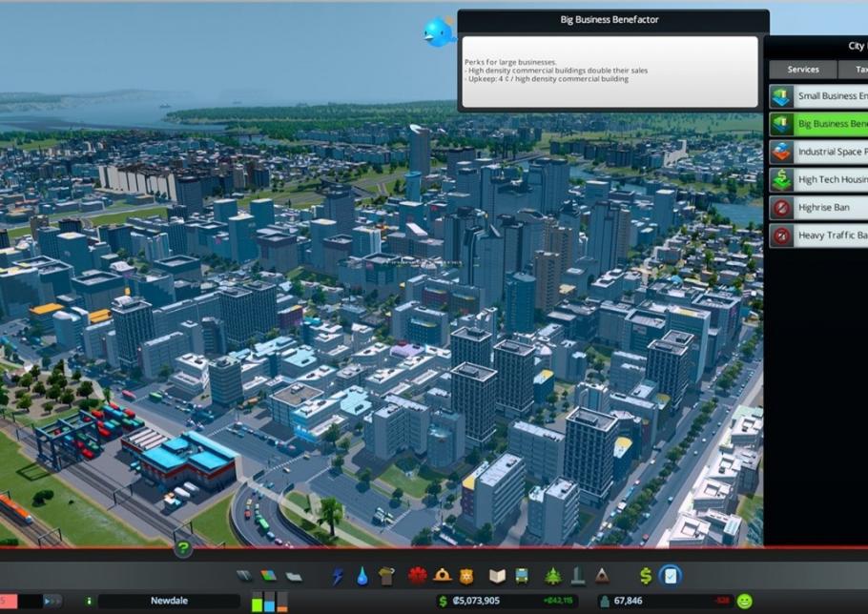Disable the Big Business Benefactor policy

click(x=818, y=124)
